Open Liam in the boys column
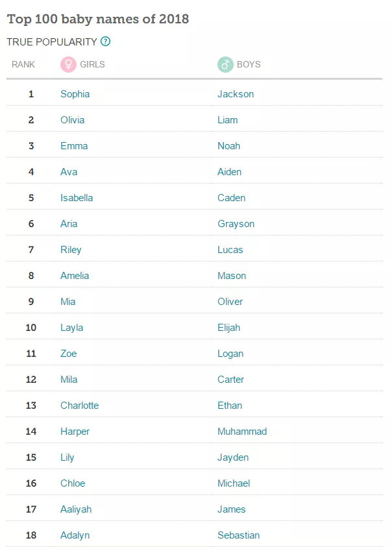This screenshot has height=547, width=392. [228, 120]
